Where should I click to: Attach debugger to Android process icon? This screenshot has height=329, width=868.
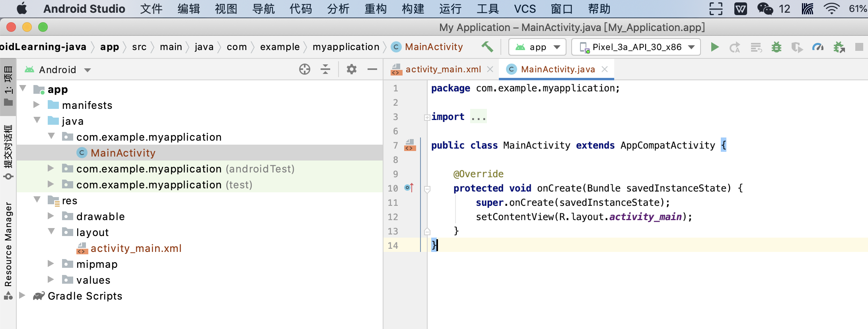click(839, 47)
